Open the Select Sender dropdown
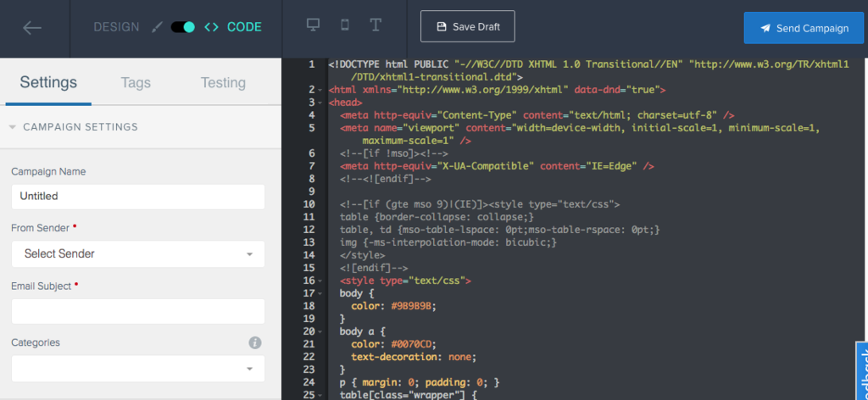Image resolution: width=868 pixels, height=400 pixels. 138,254
